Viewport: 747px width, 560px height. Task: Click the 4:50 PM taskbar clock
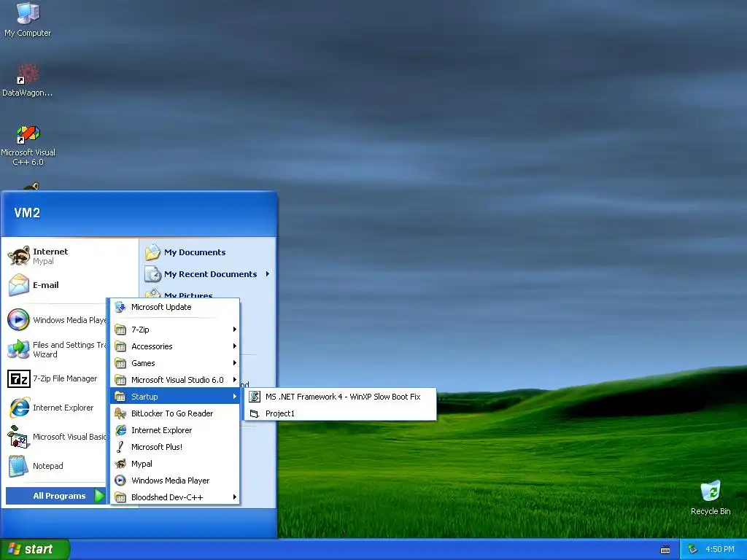pyautogui.click(x=720, y=550)
